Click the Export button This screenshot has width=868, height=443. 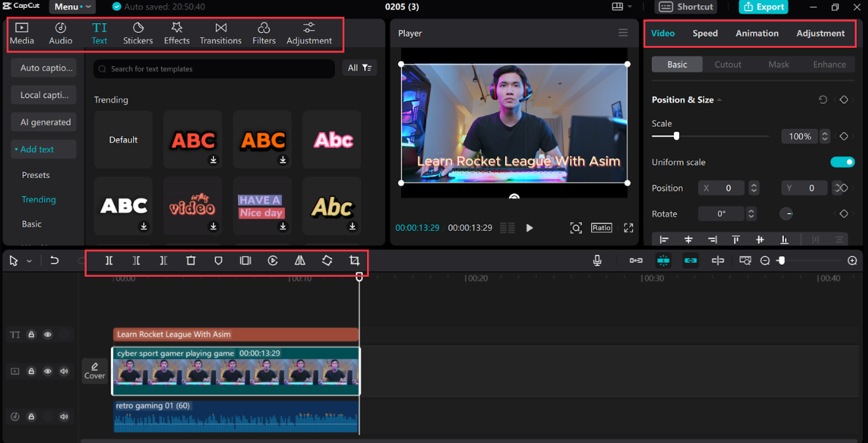click(x=763, y=7)
